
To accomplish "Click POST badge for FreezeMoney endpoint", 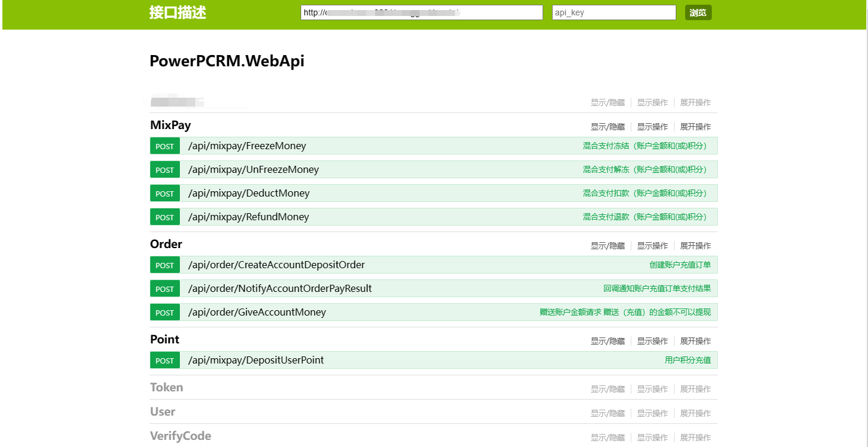I will tap(164, 146).
